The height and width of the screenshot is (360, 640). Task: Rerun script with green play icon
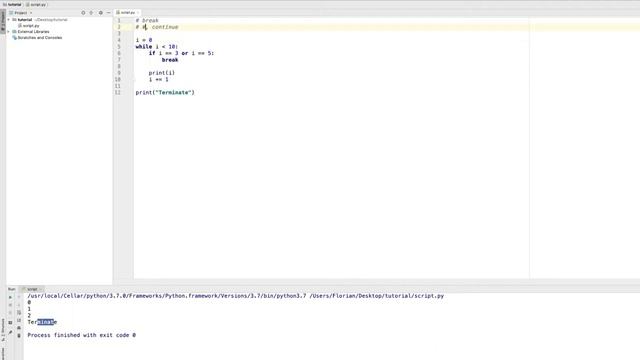point(10,297)
